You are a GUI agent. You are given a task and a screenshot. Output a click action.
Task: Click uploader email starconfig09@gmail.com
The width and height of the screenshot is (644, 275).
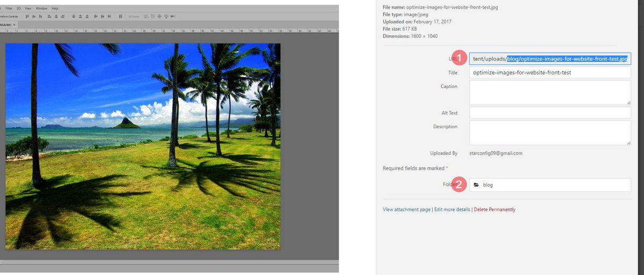(496, 153)
